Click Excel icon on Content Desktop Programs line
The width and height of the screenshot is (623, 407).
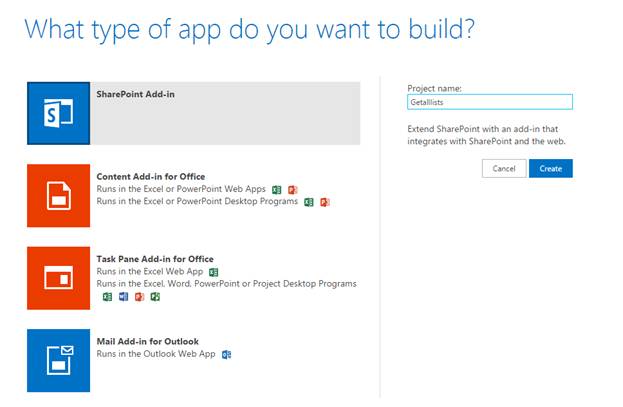[309, 202]
